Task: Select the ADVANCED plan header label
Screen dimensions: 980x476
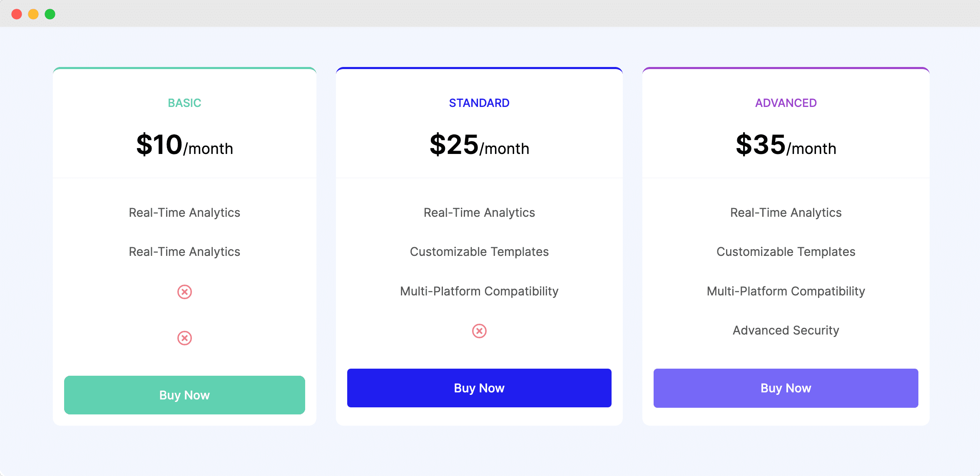Action: [x=786, y=103]
